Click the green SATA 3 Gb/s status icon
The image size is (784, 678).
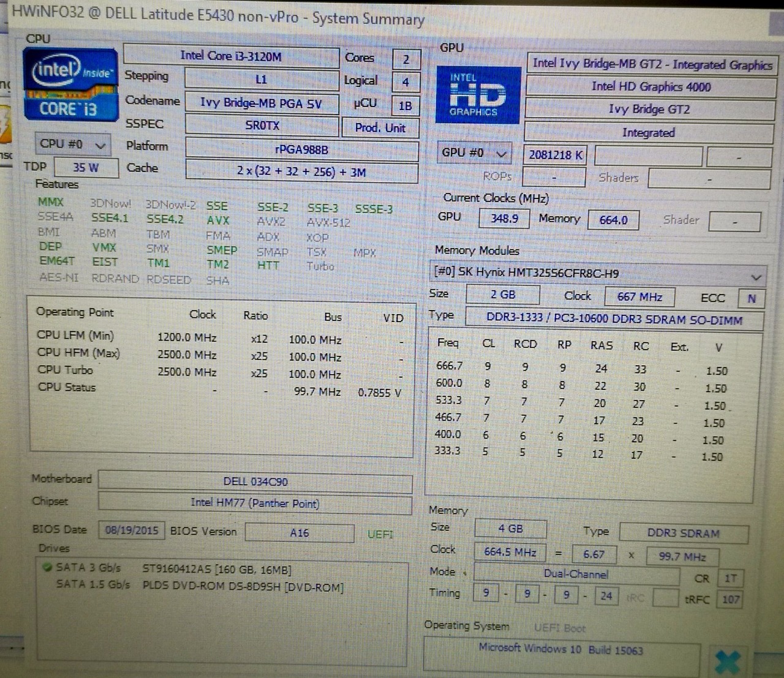47,567
